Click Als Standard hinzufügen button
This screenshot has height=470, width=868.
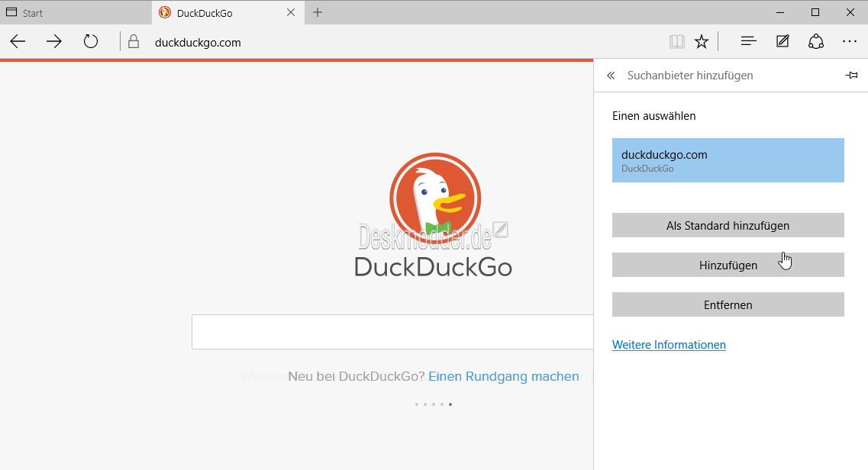click(x=728, y=225)
